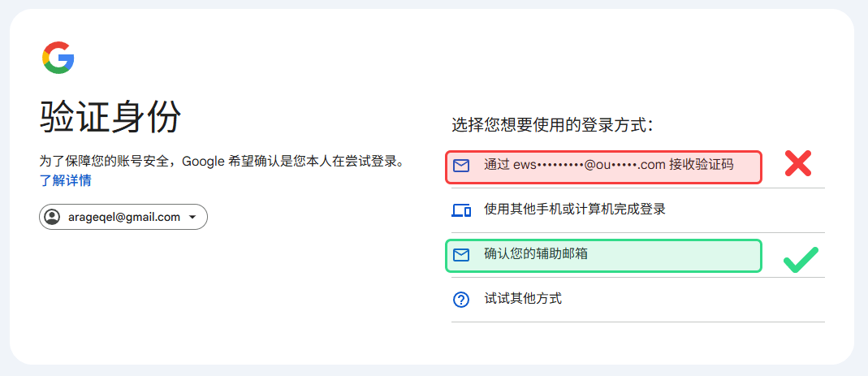Click the green checkmark icon

[800, 260]
